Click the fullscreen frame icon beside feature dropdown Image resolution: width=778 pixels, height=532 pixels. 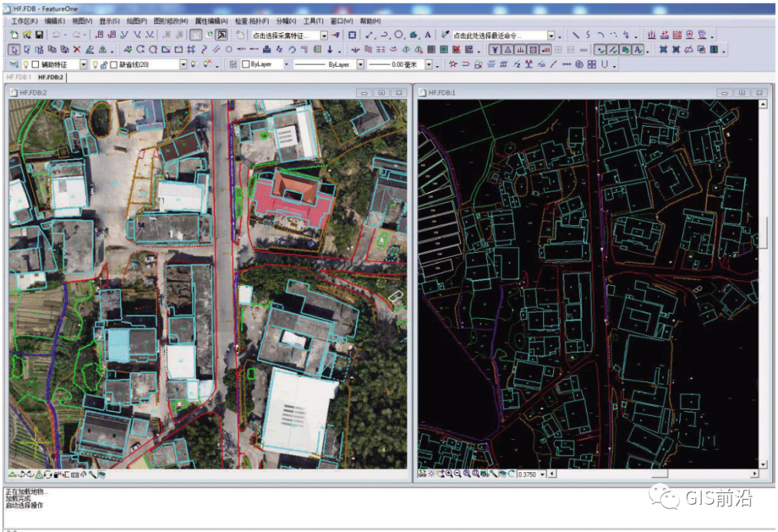tap(352, 35)
